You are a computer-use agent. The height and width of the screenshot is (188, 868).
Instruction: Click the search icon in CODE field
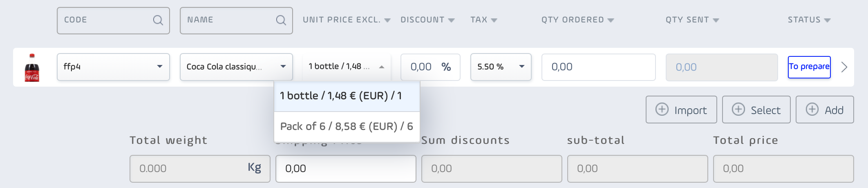(x=158, y=20)
